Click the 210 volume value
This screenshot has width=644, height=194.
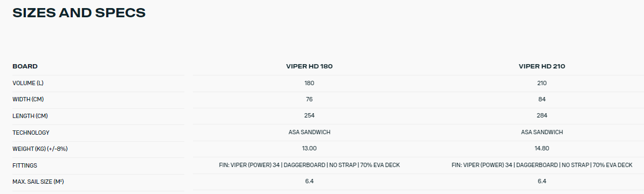542,83
